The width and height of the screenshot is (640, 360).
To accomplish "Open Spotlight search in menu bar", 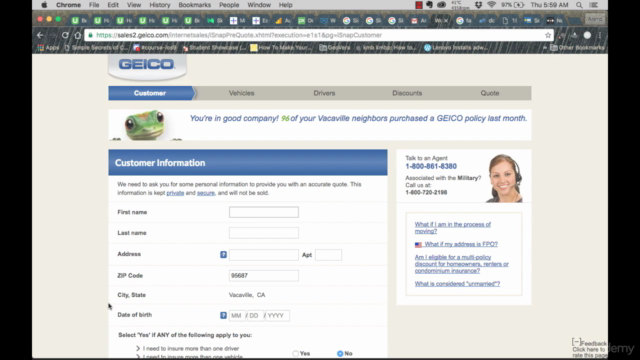I will tap(579, 5).
